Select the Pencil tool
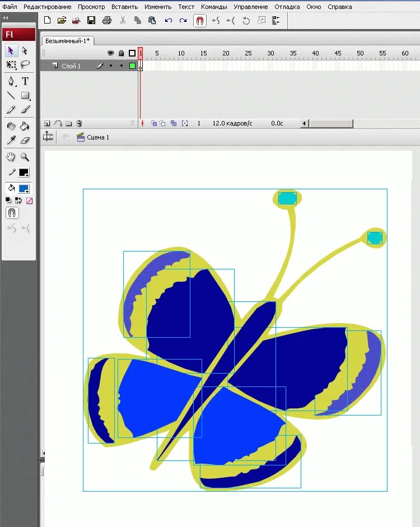Viewport: 420px width, 527px height. 11,110
